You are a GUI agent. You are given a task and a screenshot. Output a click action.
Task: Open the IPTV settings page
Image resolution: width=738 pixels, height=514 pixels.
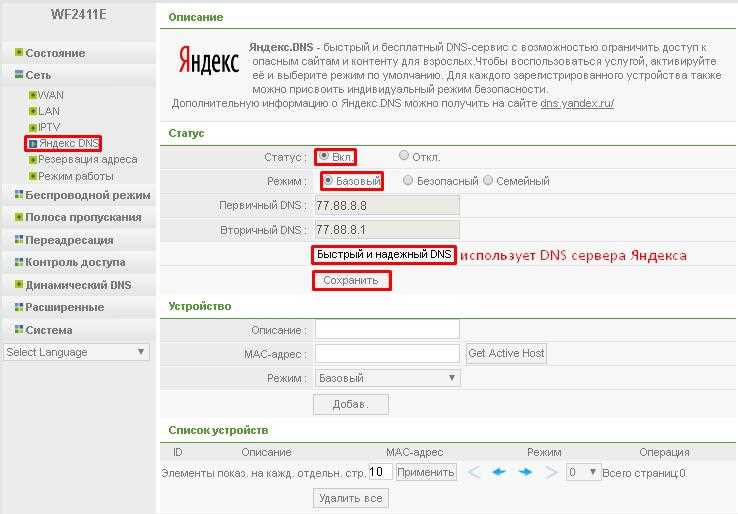point(49,127)
